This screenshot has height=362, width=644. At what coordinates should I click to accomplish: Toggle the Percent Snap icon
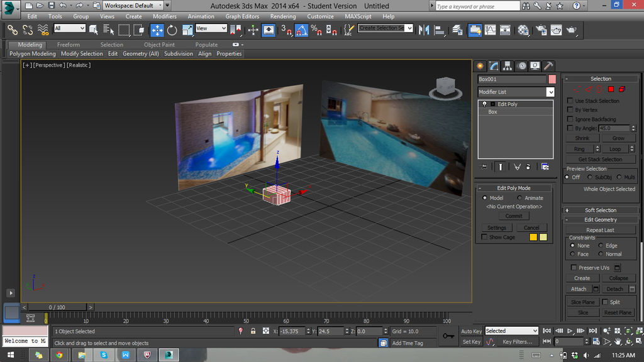(316, 30)
